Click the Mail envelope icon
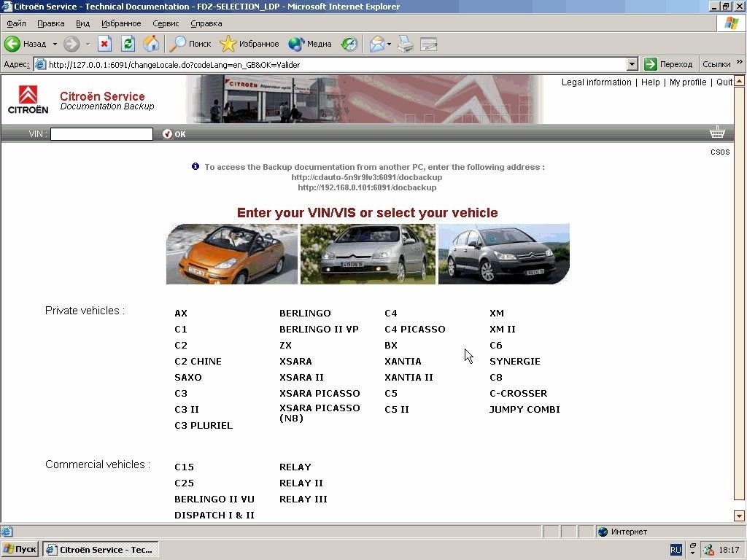 [376, 44]
